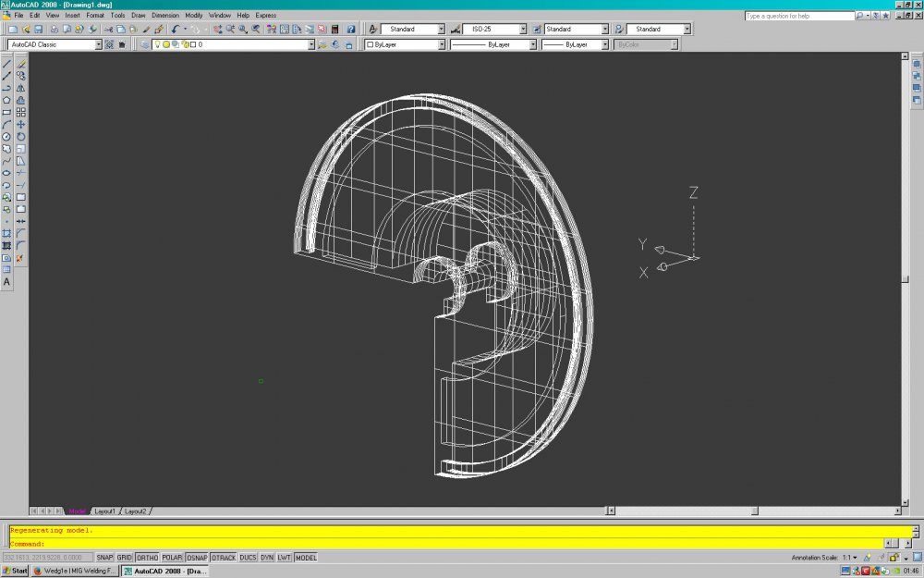The height and width of the screenshot is (578, 924).
Task: Select the Rotate modify tool
Action: [x=20, y=136]
